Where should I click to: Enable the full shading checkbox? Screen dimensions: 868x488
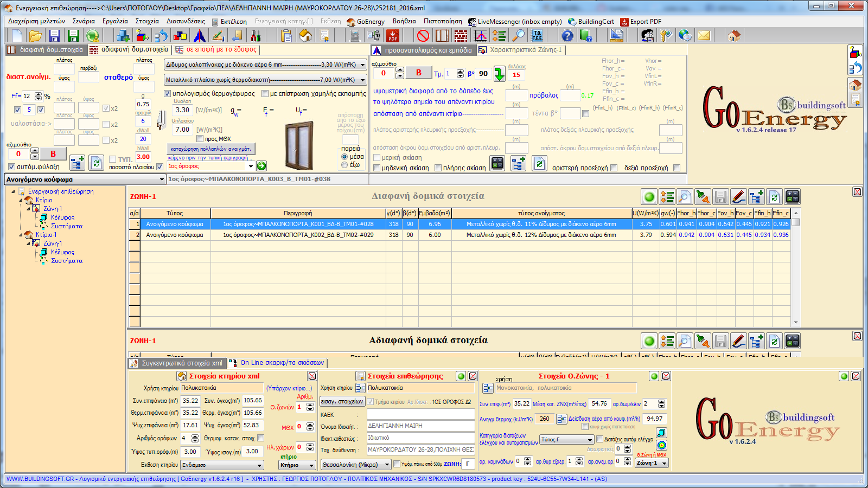point(438,168)
